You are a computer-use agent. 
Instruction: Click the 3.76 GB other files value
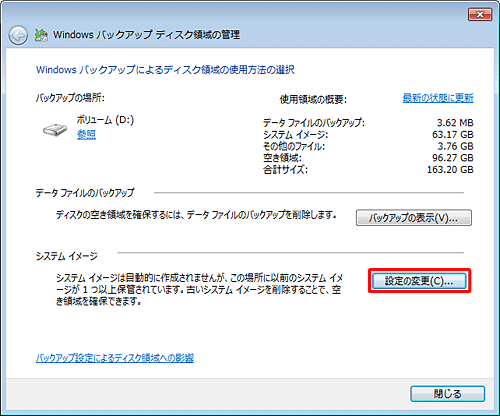455,146
